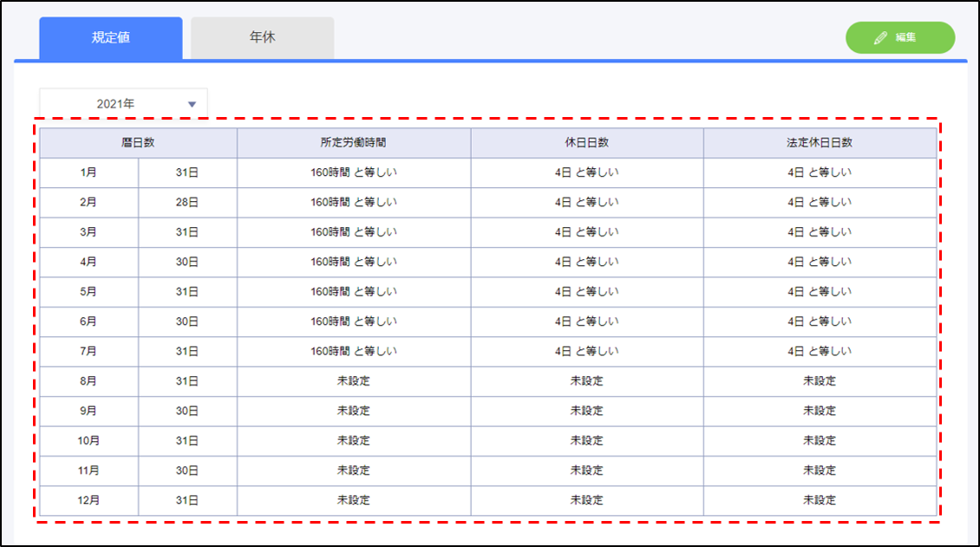
Task: Click the 11月 row label
Action: [x=88, y=471]
